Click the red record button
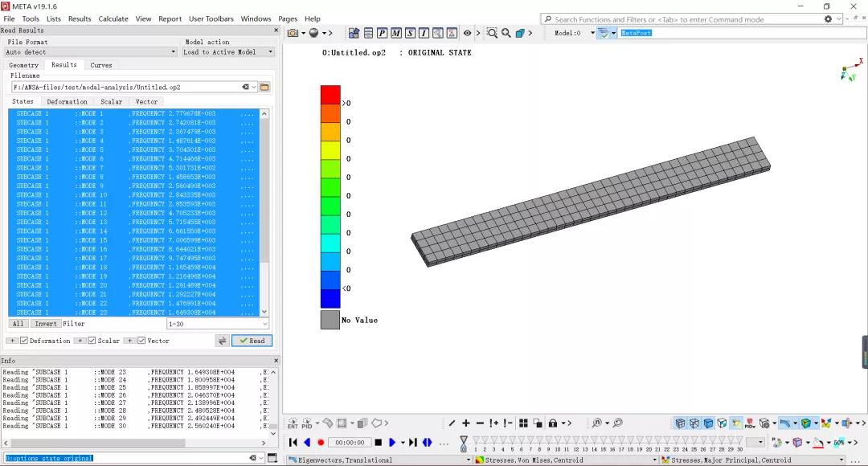 [321, 442]
